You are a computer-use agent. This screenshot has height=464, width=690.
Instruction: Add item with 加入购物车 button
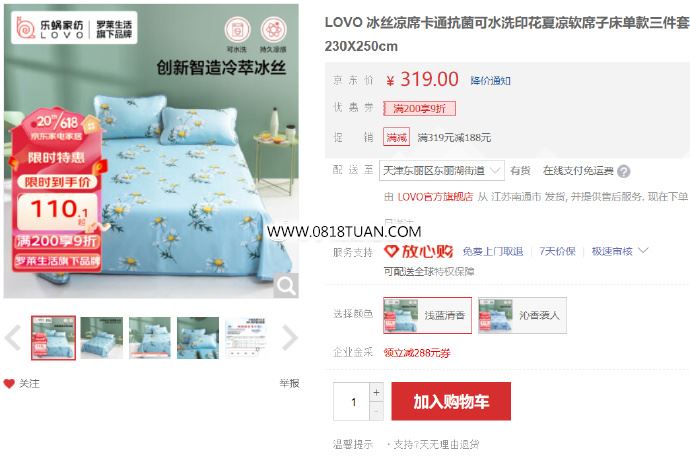click(451, 401)
